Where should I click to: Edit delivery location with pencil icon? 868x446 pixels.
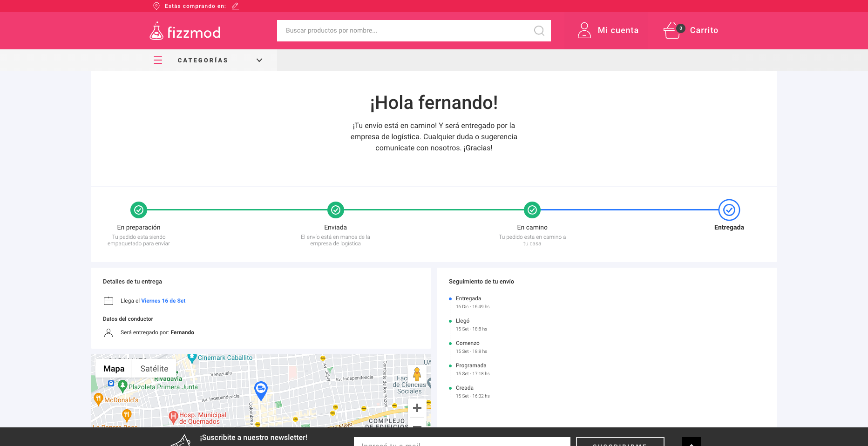click(236, 6)
